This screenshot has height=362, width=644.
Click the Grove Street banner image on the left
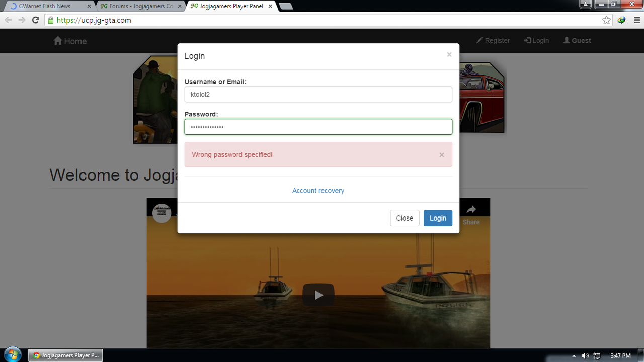click(x=154, y=100)
